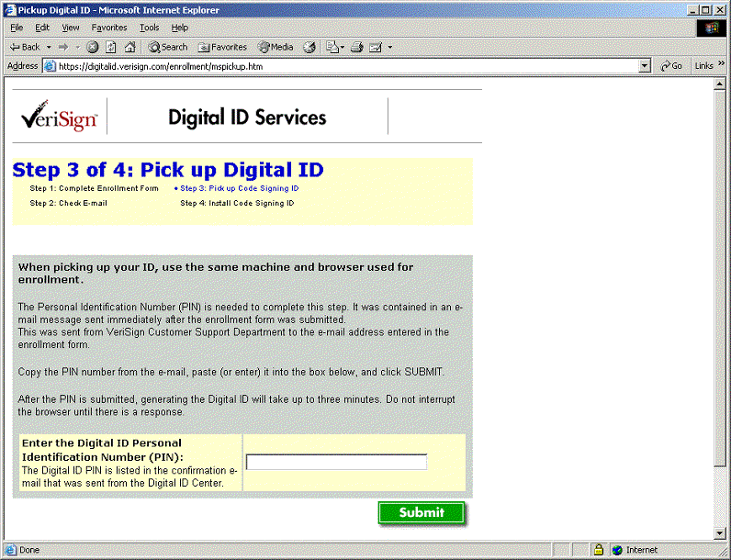Click the 'Internet' zone text in status bar
The height and width of the screenshot is (560, 731).
(x=642, y=550)
